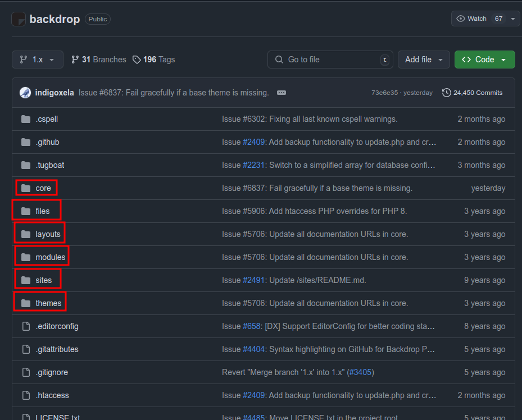View the 196 Tags list
Image resolution: width=522 pixels, height=420 pixels.
154,60
